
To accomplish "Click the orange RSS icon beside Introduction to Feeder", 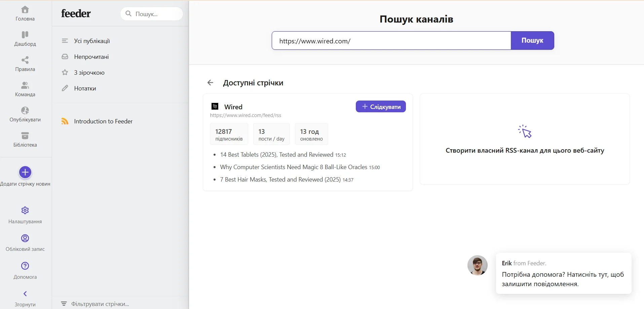I will pyautogui.click(x=65, y=121).
